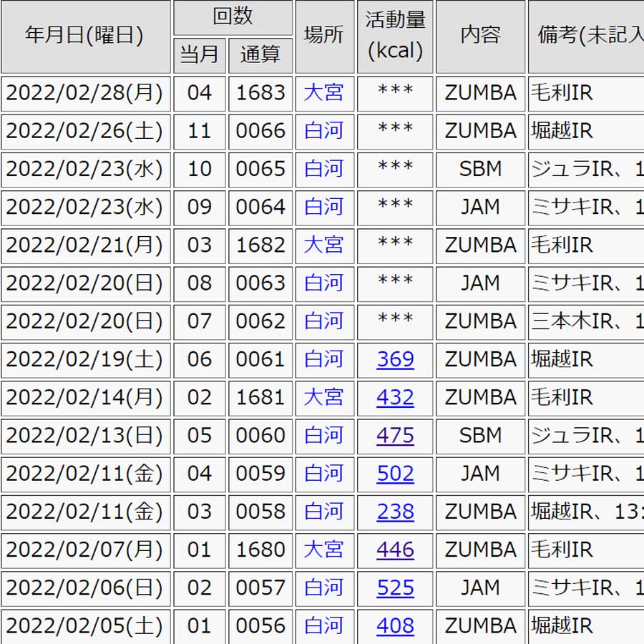Click 白河 link in 2022/02/19 row
Screen dimensions: 644x644
323,359
